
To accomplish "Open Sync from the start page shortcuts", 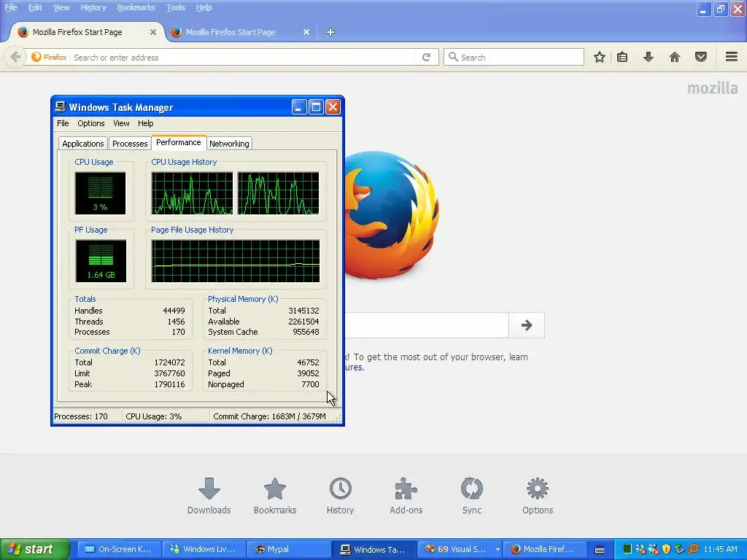I will [x=472, y=496].
